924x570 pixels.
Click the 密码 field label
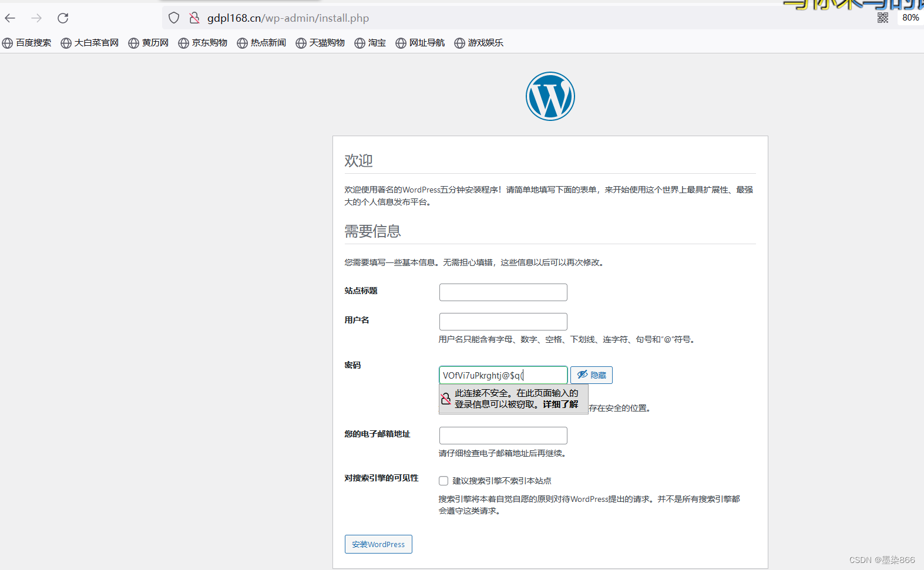tap(352, 365)
